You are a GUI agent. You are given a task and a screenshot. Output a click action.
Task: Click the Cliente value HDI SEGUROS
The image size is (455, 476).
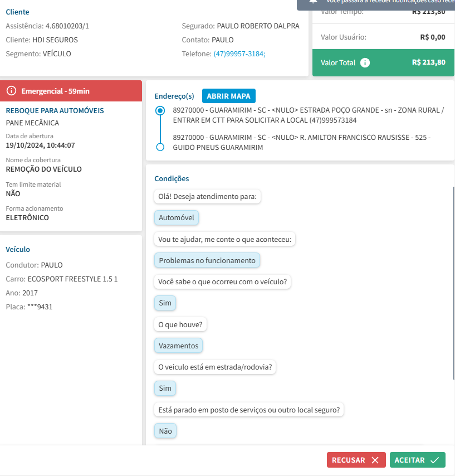[x=55, y=40]
